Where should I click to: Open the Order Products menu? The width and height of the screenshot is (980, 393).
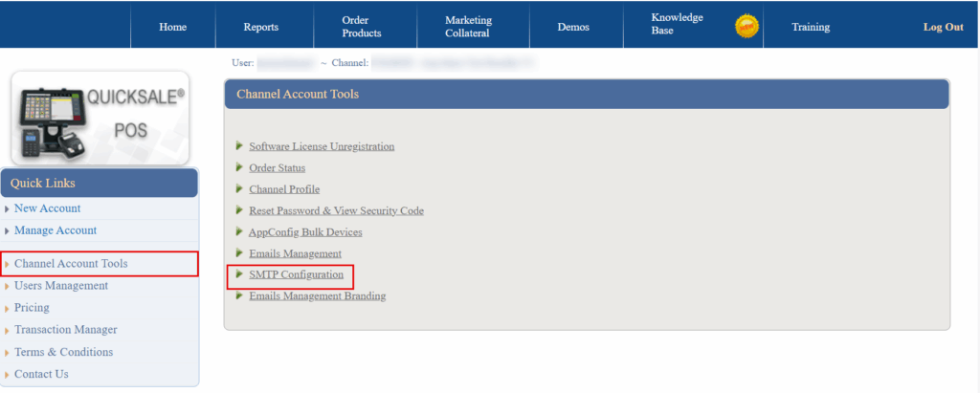tap(361, 27)
